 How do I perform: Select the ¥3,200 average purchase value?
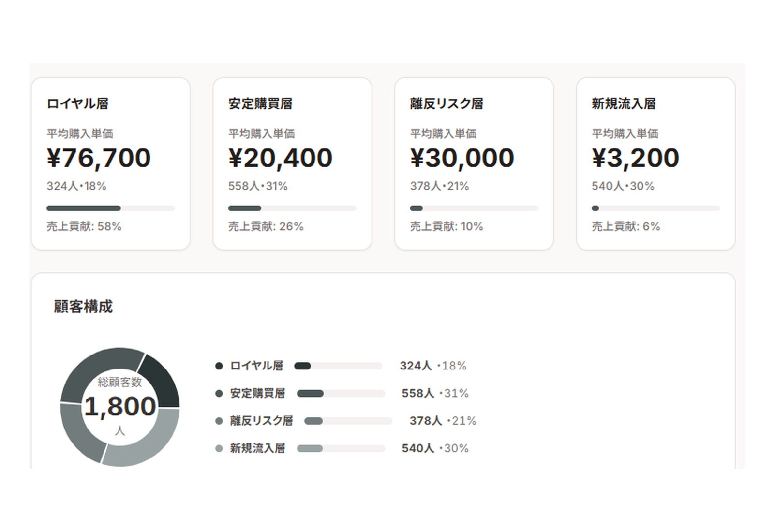635,158
